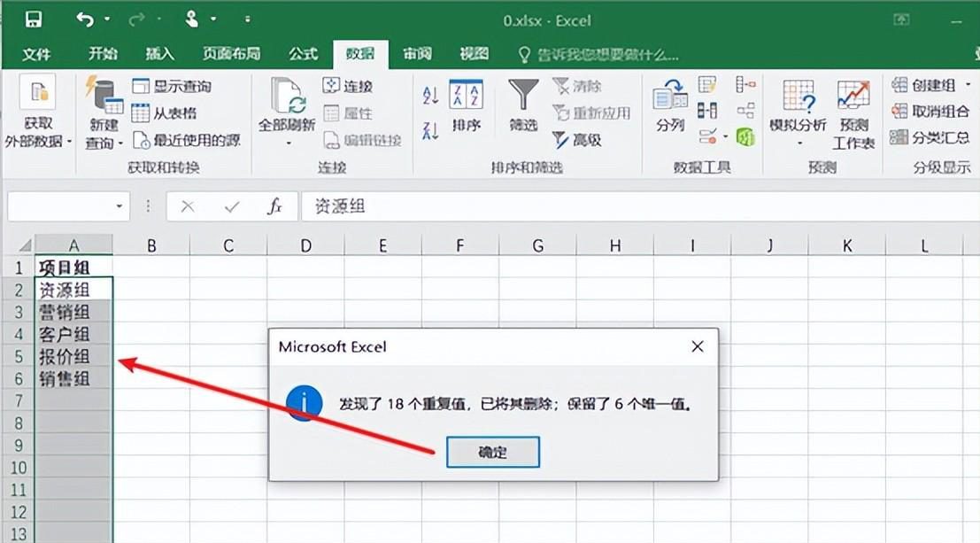This screenshot has height=543, width=980.
Task: Open the 排序 dialog button
Action: coord(467,105)
